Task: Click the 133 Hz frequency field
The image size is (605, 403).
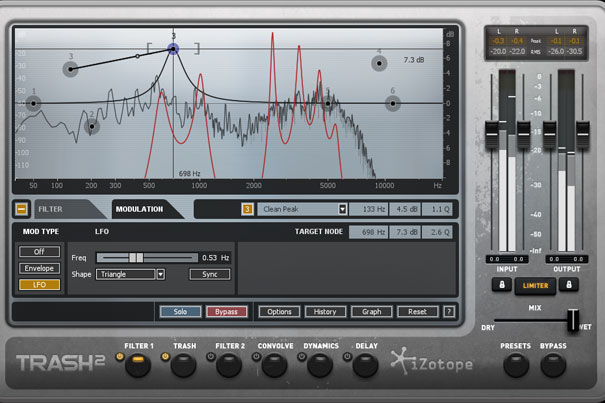Action: (369, 209)
